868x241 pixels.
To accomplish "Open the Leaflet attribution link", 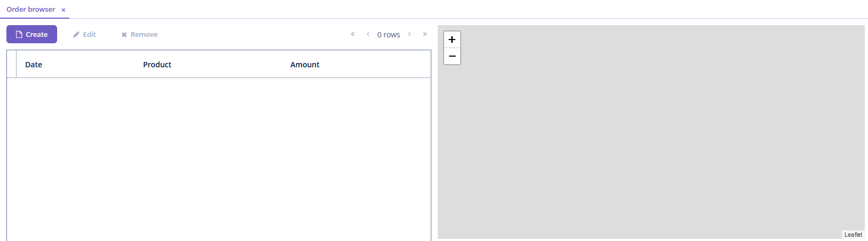I will [853, 235].
